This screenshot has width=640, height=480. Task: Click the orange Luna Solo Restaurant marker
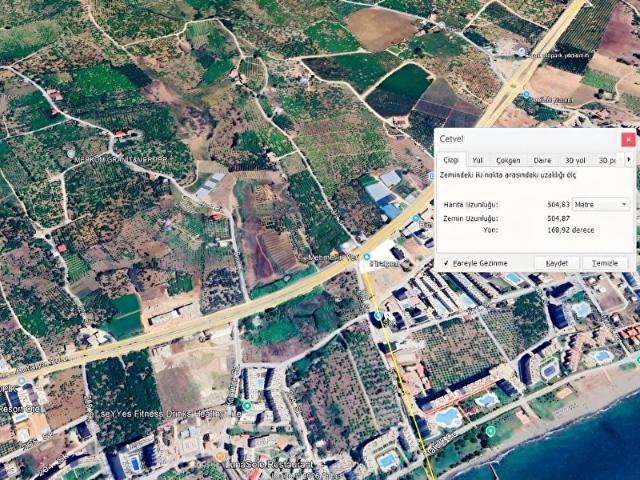pos(220,456)
